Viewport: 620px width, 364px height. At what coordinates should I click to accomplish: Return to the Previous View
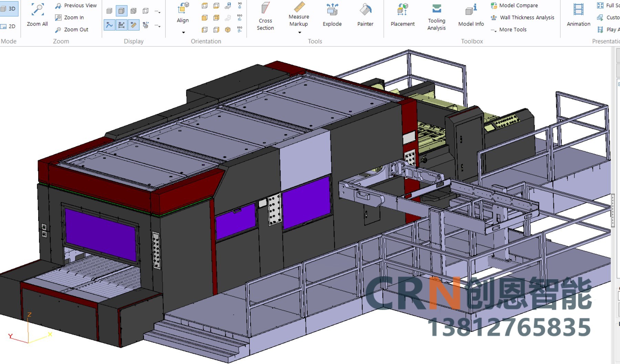(76, 6)
